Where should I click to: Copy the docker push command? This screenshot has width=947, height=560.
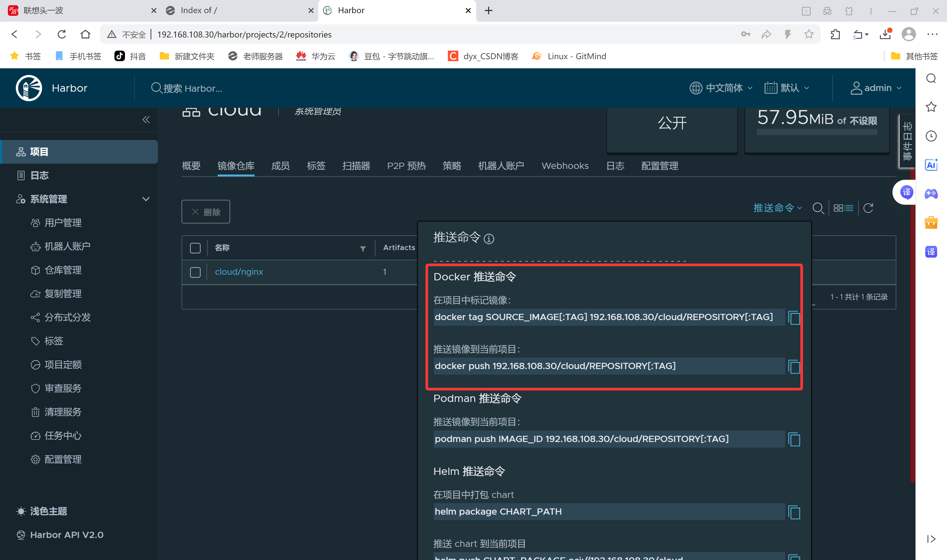point(794,367)
